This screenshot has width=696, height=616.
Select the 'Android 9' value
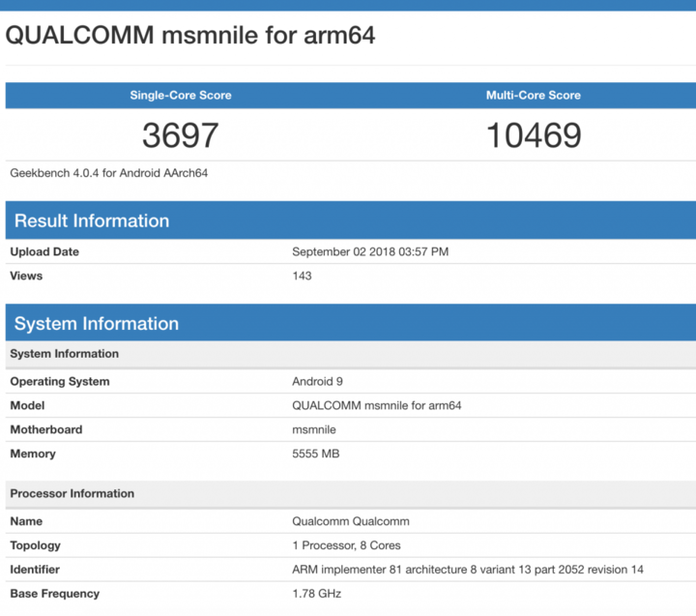click(x=317, y=381)
